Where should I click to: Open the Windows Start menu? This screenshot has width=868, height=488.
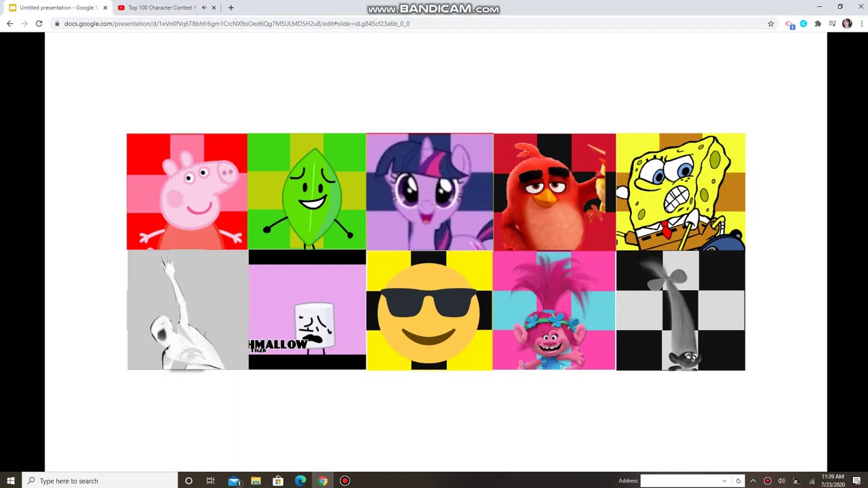click(11, 481)
